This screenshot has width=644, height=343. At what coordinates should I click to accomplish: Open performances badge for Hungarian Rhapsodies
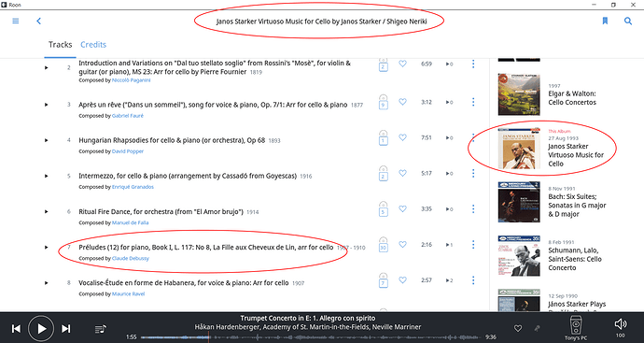click(x=384, y=137)
